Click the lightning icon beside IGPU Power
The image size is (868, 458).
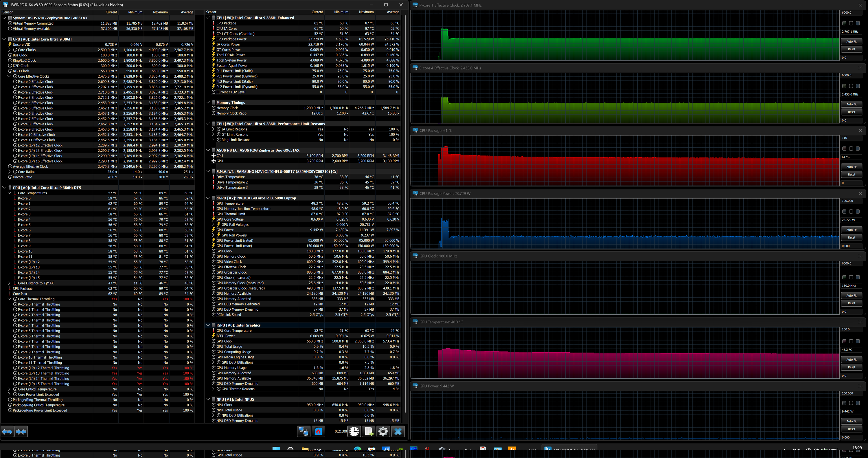pos(213,336)
